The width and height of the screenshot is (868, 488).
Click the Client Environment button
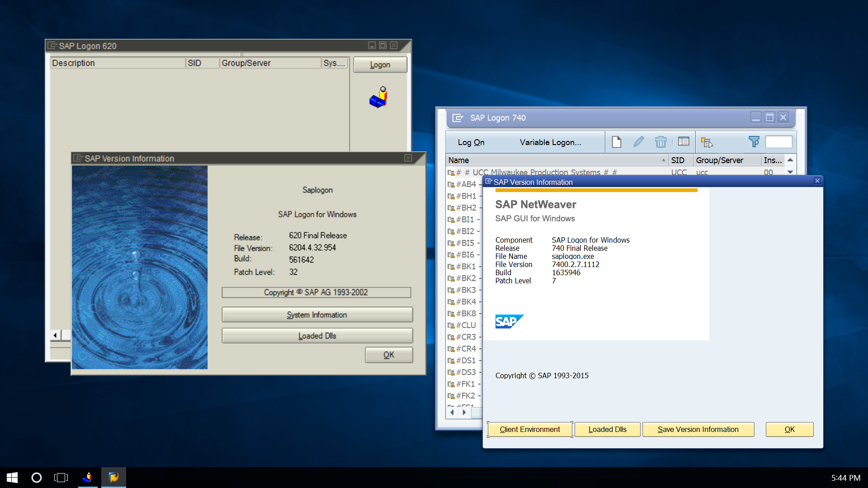(x=529, y=429)
